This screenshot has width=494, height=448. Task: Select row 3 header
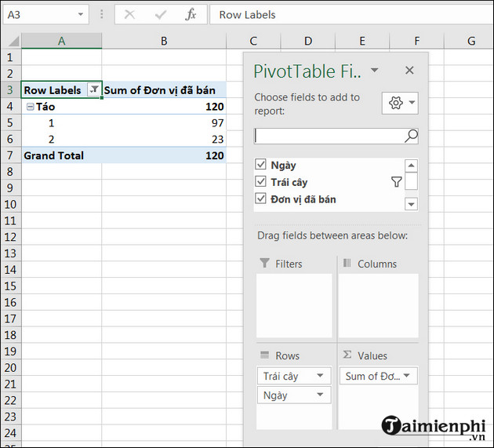coord(10,90)
